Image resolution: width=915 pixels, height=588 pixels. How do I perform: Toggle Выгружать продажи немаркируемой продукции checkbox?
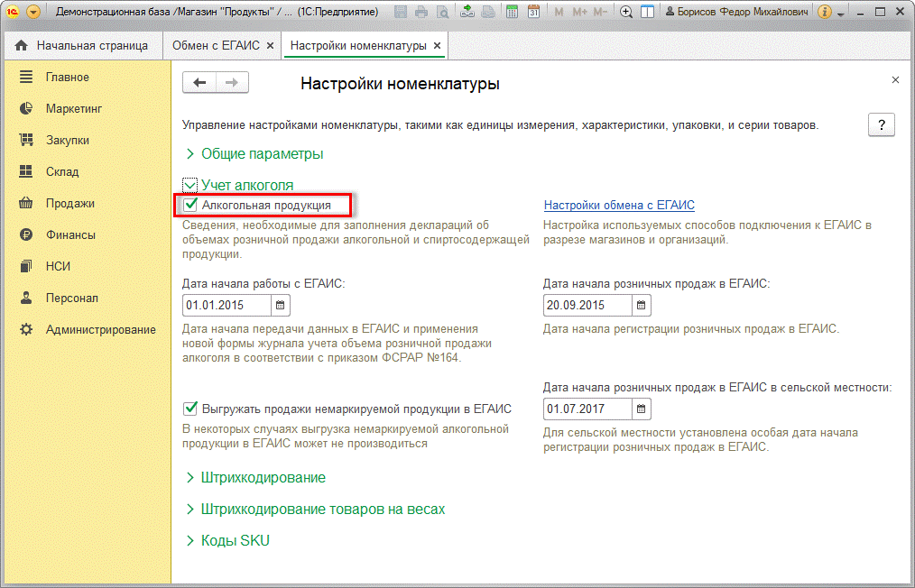[190, 409]
